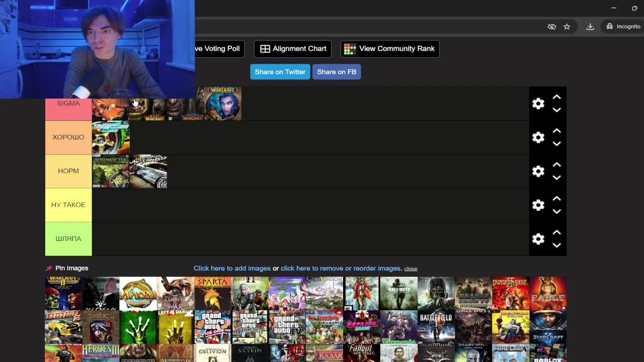644x362 pixels.
Task: Pick the Аллоды Онлайн logo image
Action: tap(138, 294)
